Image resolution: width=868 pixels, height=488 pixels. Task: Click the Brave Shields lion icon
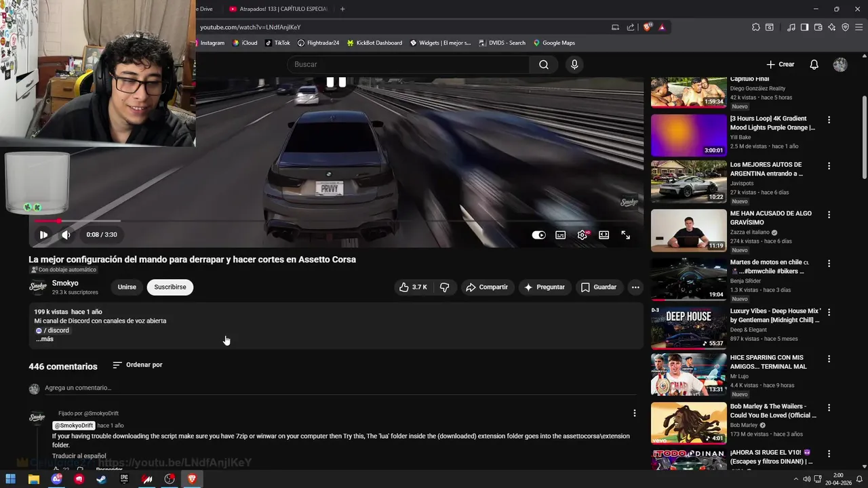(648, 27)
